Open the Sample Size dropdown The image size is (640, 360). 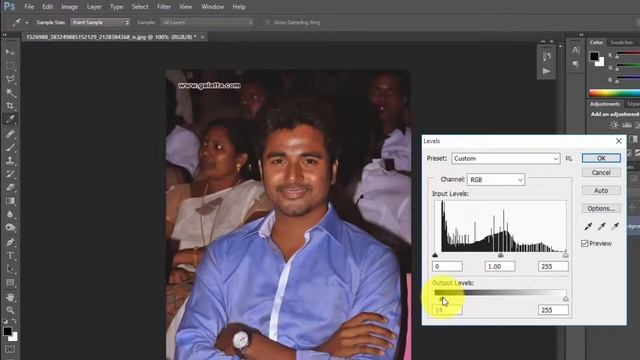(x=100, y=22)
